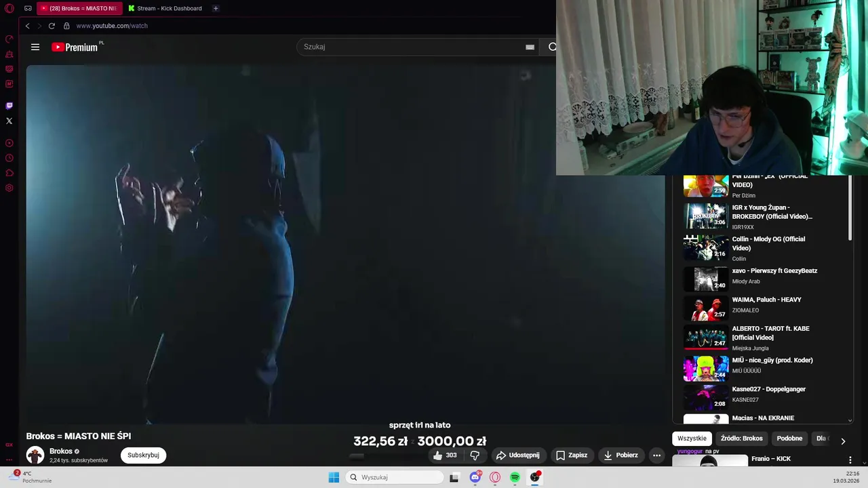Select the Źródło: Brokos filter chip
Viewport: 868px width, 488px height.
pyautogui.click(x=741, y=439)
